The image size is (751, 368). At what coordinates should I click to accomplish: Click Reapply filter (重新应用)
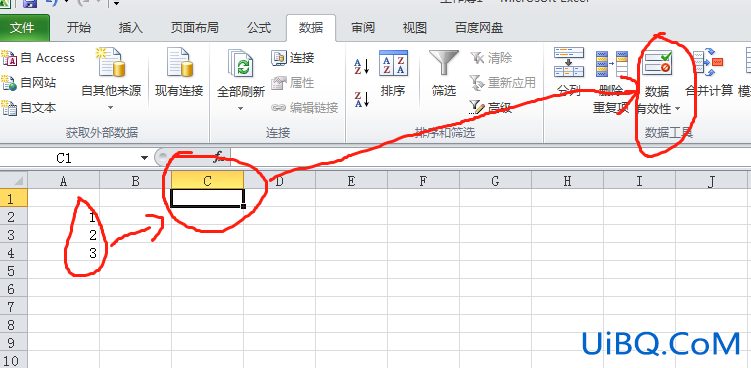tap(502, 83)
